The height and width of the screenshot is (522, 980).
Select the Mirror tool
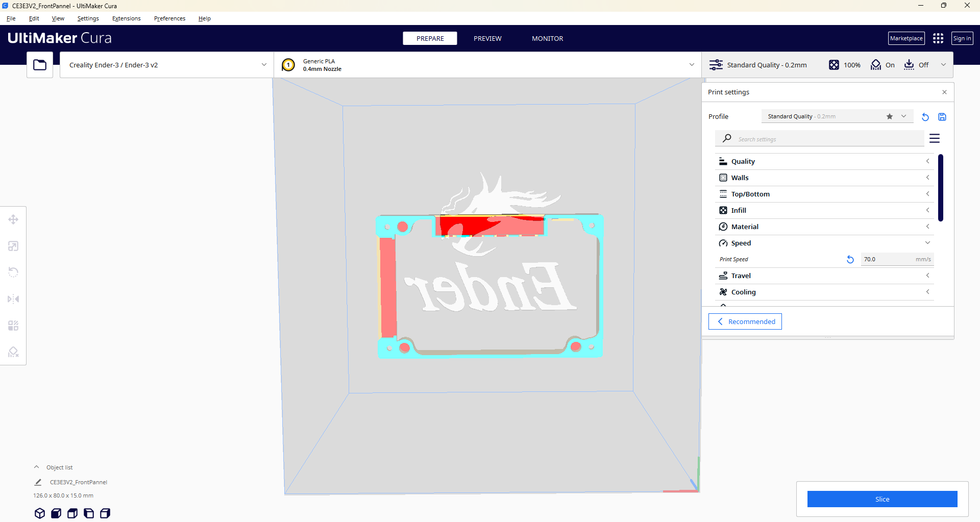pos(13,299)
